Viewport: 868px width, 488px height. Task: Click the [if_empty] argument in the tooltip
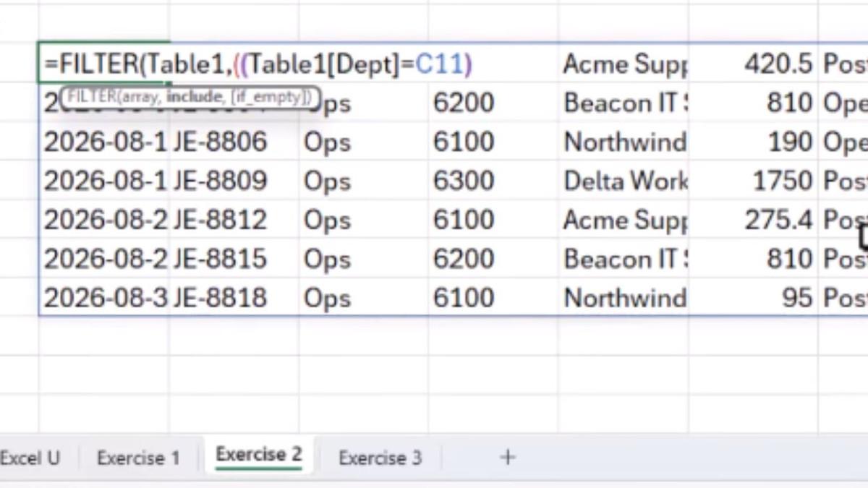click(x=272, y=96)
